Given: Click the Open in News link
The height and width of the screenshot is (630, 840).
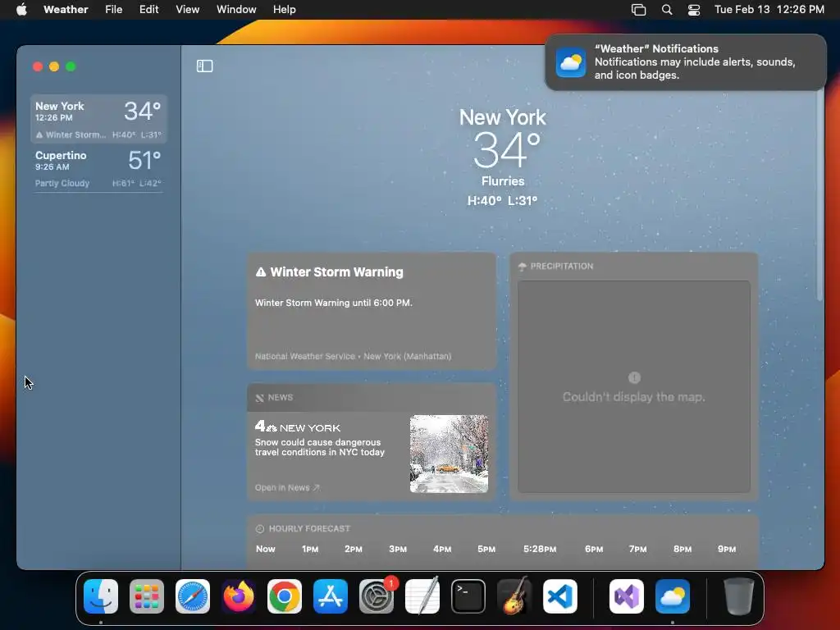Looking at the screenshot, I should (287, 487).
